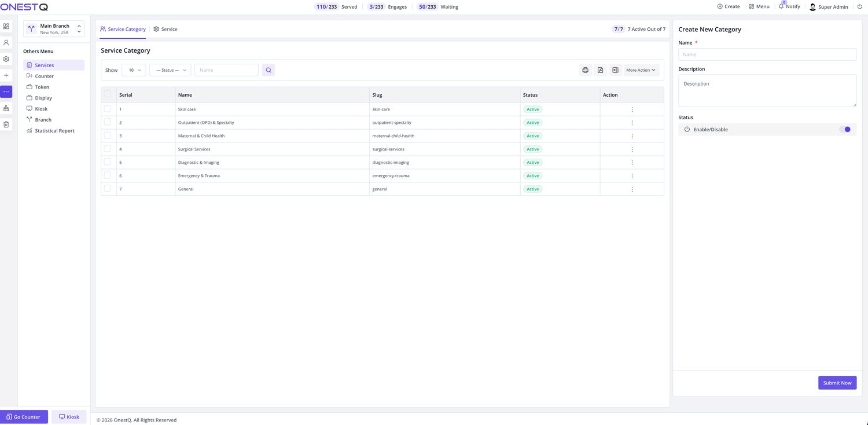Click the 110/233 Served counter

click(337, 7)
